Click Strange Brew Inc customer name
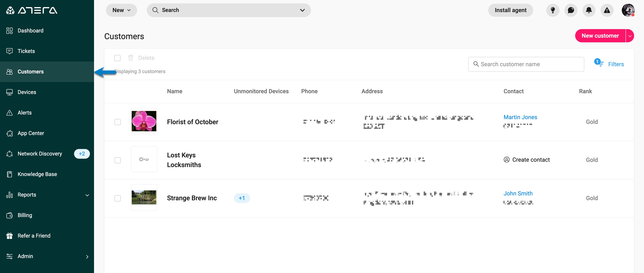644x273 pixels. [x=192, y=198]
